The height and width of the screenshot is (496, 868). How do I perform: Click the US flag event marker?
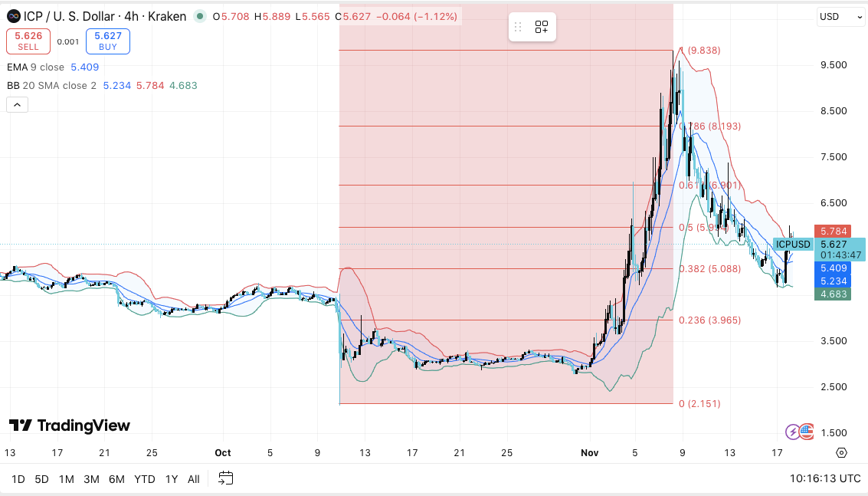click(x=805, y=432)
